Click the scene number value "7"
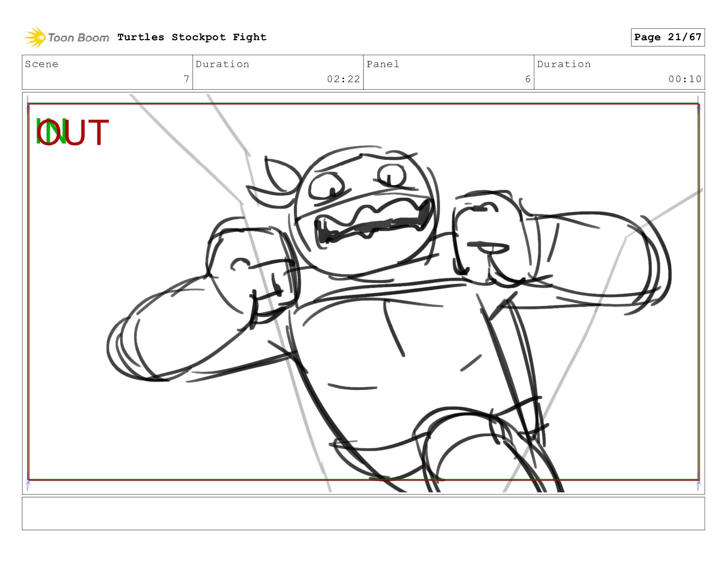This screenshot has height=563, width=728. [x=187, y=79]
